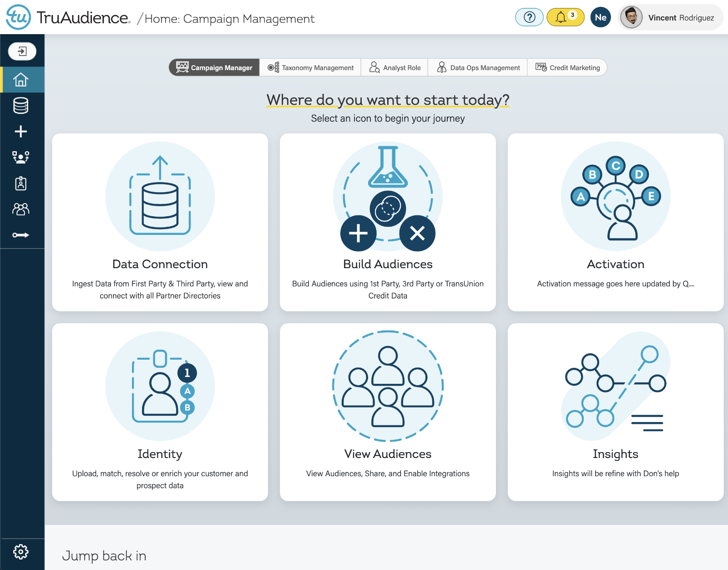Expand the sidebar navigation panel
Image resolution: width=728 pixels, height=570 pixels.
22,51
